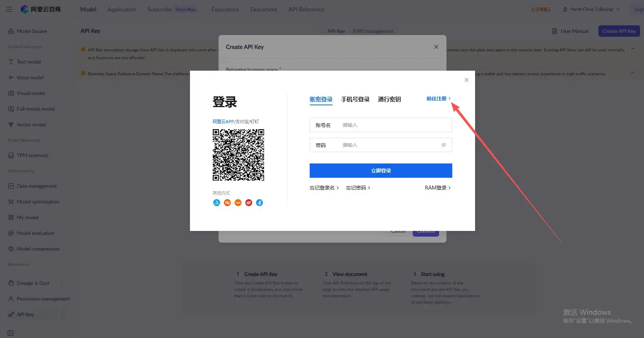Click the login QR code image
This screenshot has width=644, height=338.
pyautogui.click(x=238, y=155)
